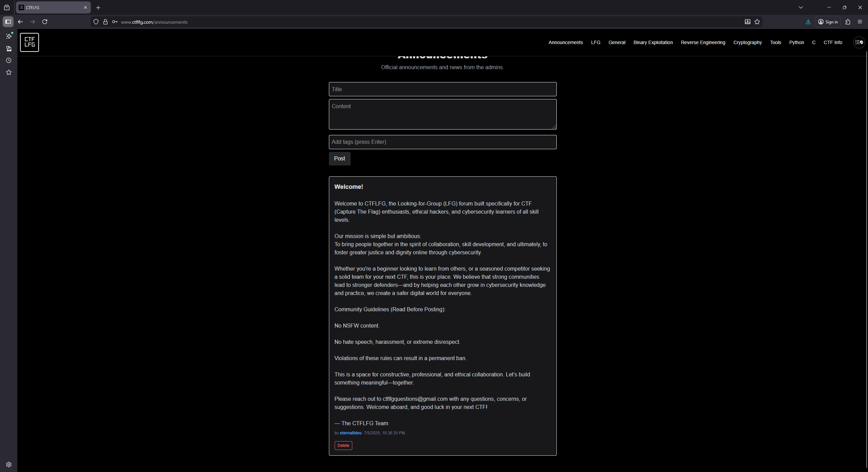The height and width of the screenshot is (472, 868).
Task: Open the LFG nav item
Action: tap(596, 42)
